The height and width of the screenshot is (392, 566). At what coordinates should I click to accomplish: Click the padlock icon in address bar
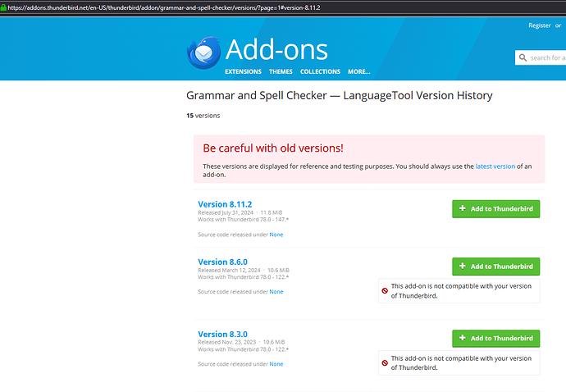[3, 7]
